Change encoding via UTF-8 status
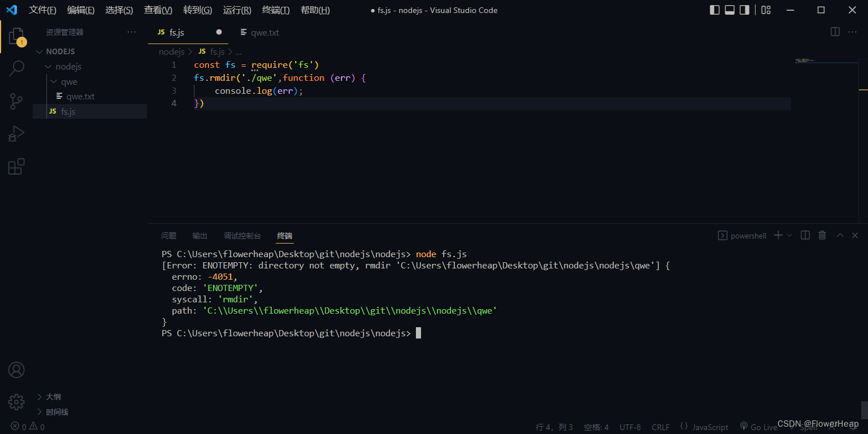868x434 pixels. pos(630,427)
